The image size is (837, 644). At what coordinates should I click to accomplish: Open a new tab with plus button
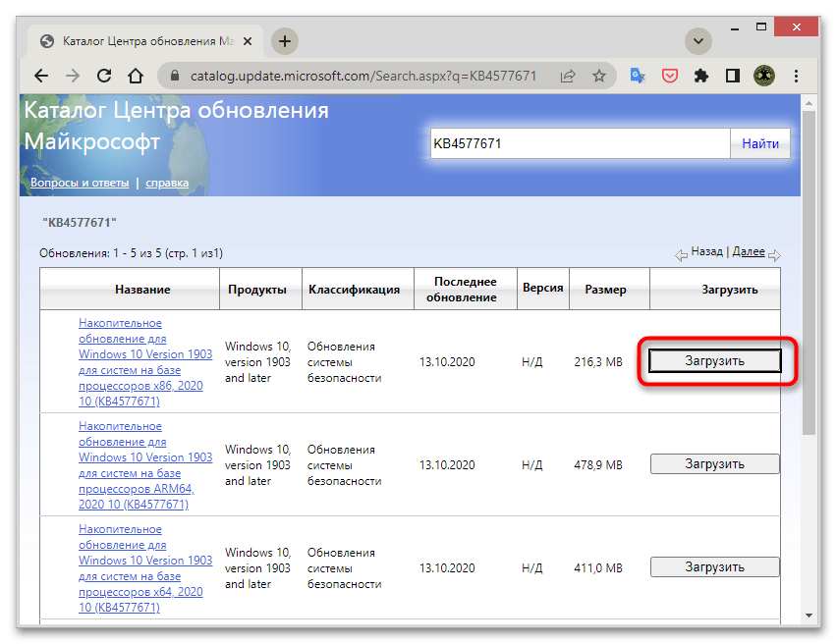[285, 41]
